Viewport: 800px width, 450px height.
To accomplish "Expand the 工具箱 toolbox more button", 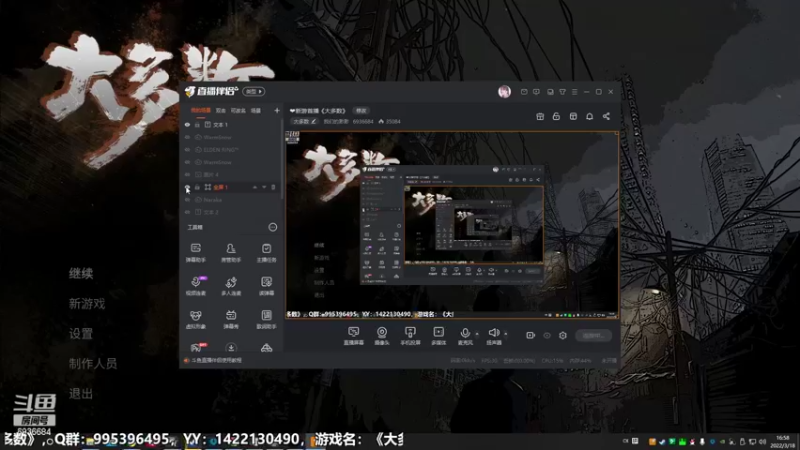I will click(x=273, y=227).
